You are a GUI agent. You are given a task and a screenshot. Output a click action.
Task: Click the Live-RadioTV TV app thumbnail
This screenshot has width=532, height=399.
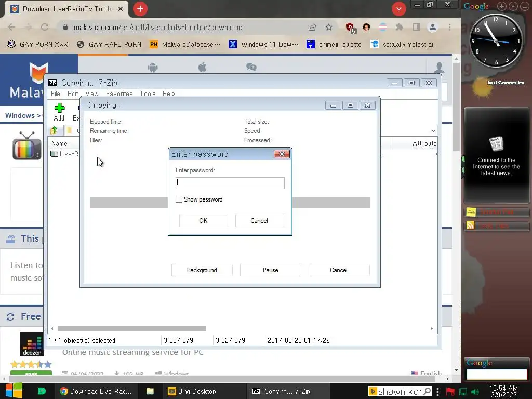pos(27,146)
